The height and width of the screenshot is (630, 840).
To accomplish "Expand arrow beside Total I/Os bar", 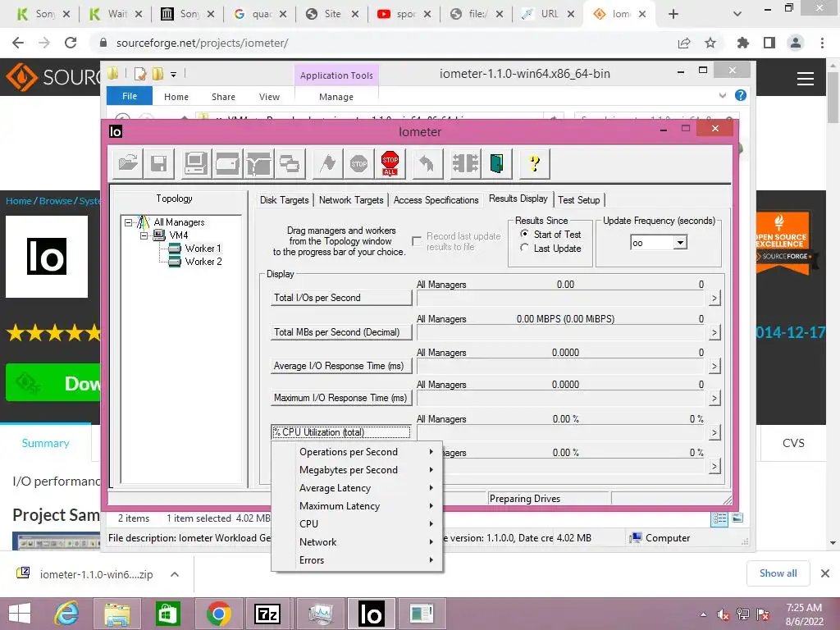I will [x=714, y=299].
